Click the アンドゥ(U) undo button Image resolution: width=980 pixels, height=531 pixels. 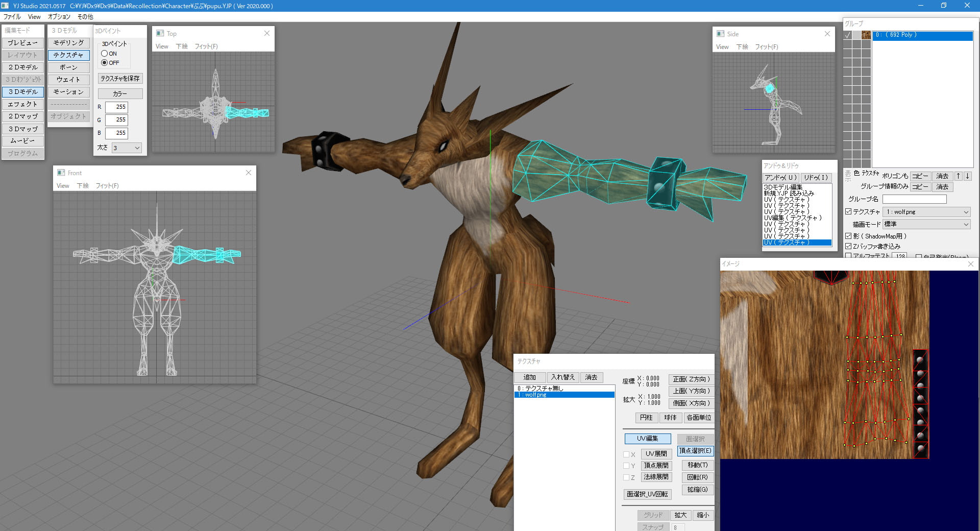click(x=781, y=178)
